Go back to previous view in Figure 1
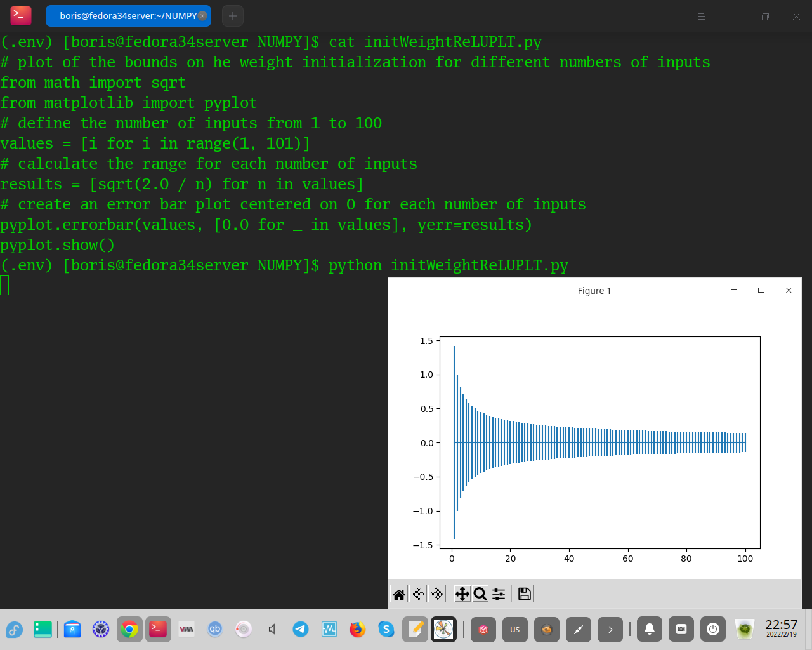The image size is (812, 650). [x=418, y=594]
